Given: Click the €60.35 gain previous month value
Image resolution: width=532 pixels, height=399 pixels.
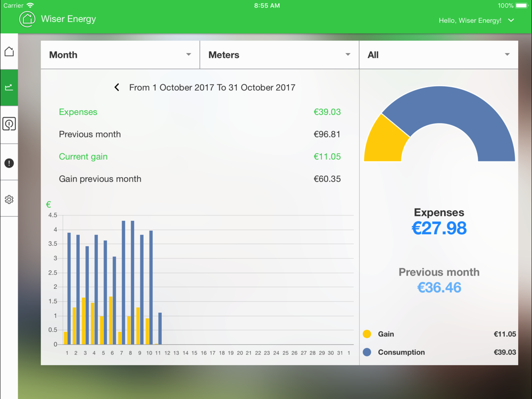Looking at the screenshot, I should pyautogui.click(x=327, y=179).
